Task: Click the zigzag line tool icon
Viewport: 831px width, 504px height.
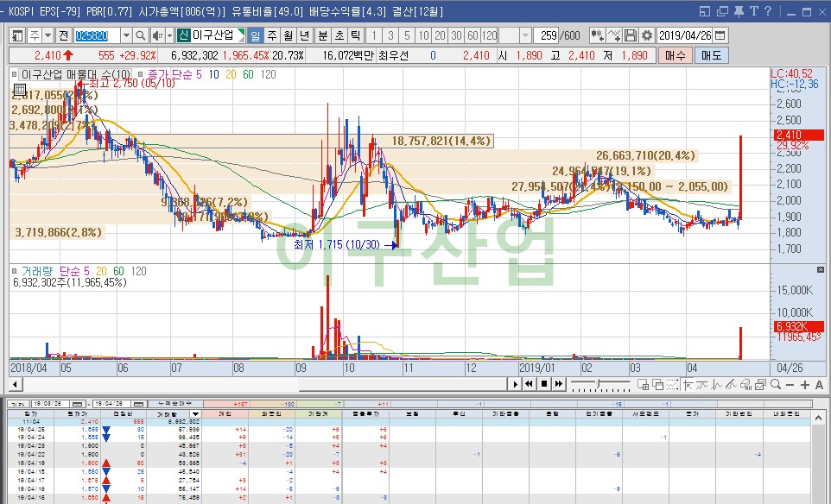Action: pyautogui.click(x=717, y=384)
